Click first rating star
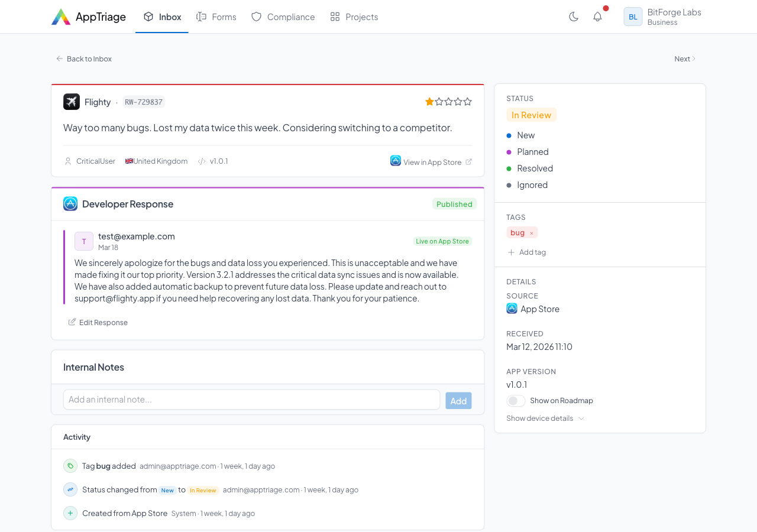This screenshot has width=757, height=532. [x=429, y=102]
